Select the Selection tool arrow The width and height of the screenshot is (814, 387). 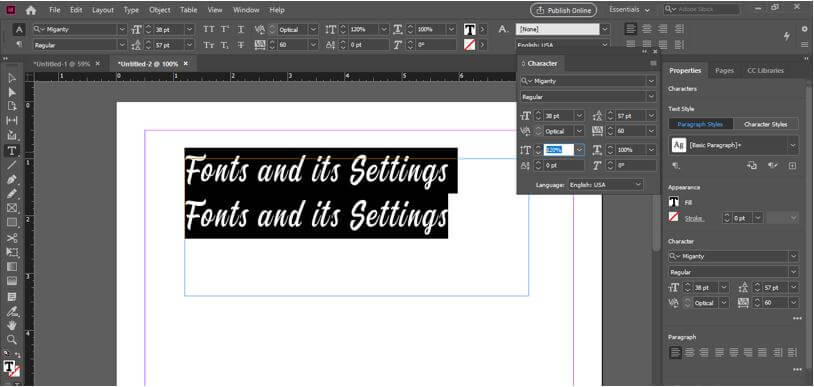click(x=11, y=78)
